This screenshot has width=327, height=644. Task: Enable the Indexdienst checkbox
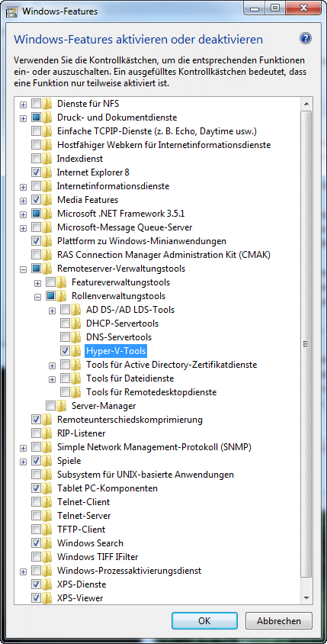tap(36, 159)
